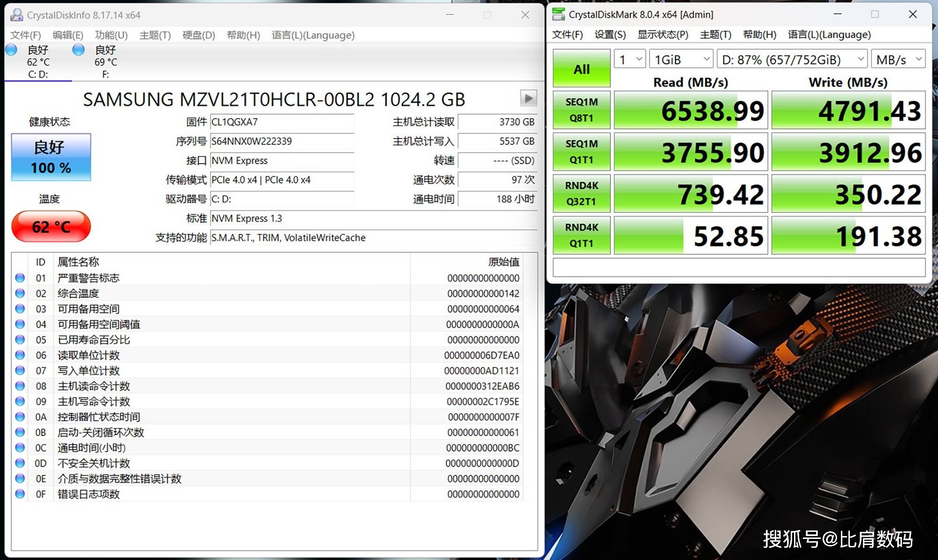Open the 功能(U) menu in CrystalDiskInfo
This screenshot has height=560, width=938.
[x=110, y=35]
